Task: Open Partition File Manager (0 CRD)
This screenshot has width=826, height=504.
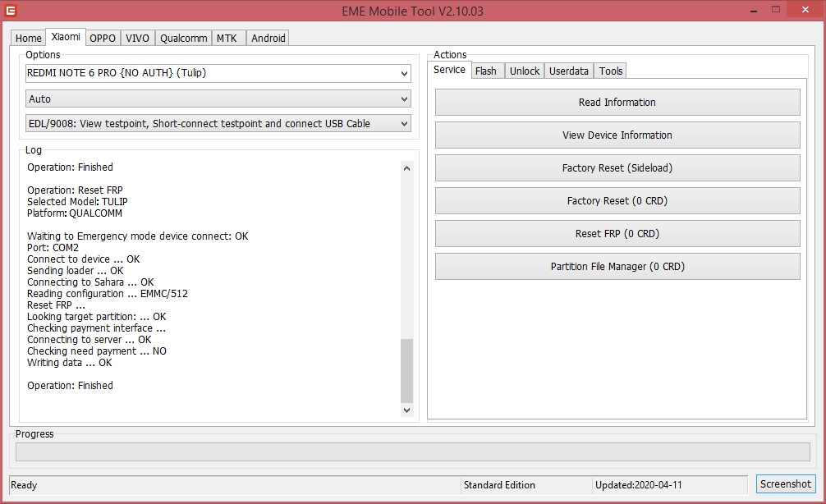Action: click(617, 266)
